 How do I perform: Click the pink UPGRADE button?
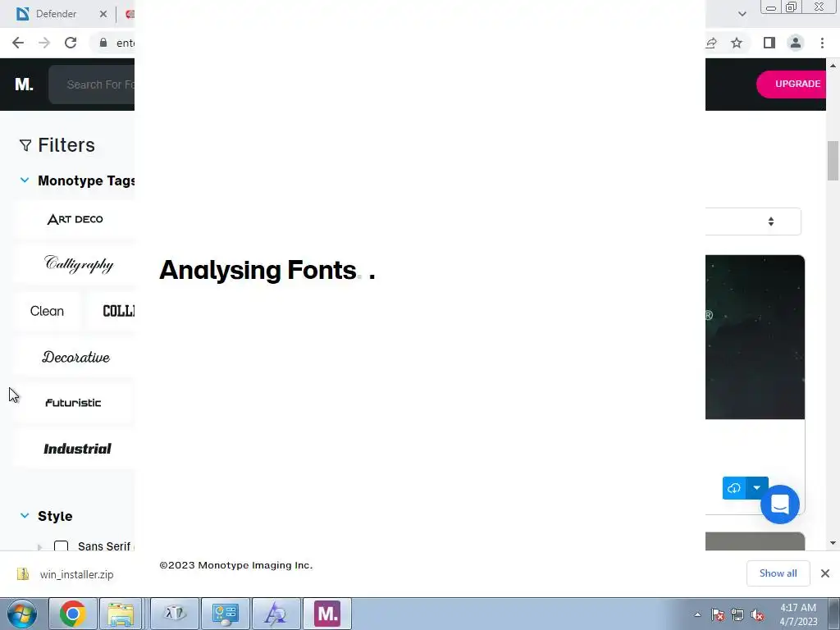click(792, 84)
